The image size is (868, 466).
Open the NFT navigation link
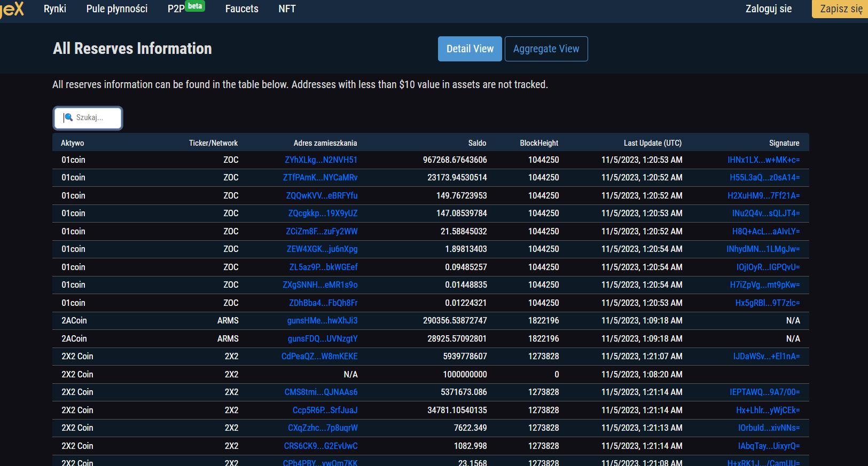point(287,9)
